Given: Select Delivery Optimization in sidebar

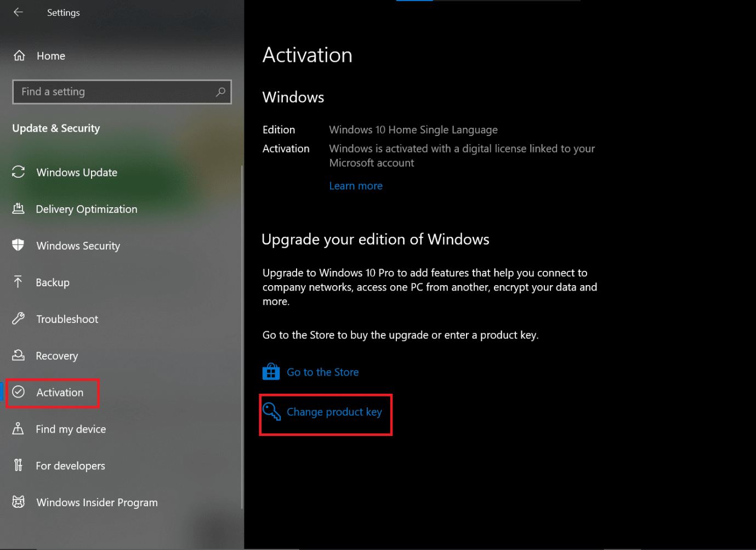Looking at the screenshot, I should (x=87, y=209).
